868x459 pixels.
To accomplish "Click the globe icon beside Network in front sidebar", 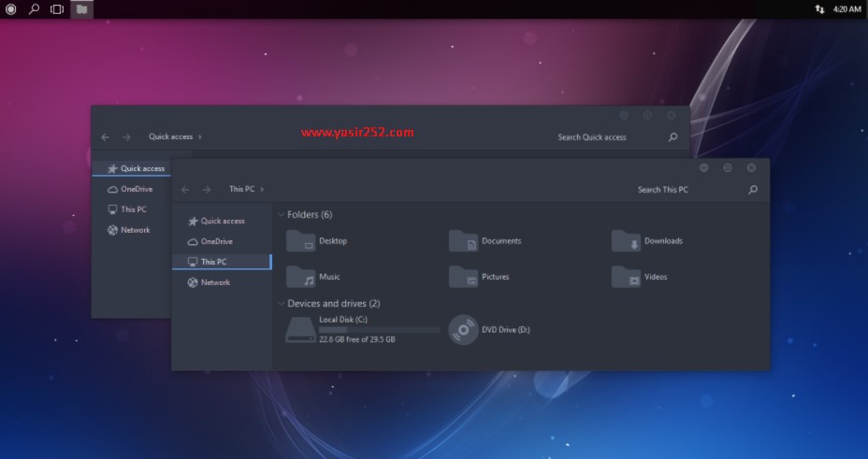I will [x=193, y=282].
